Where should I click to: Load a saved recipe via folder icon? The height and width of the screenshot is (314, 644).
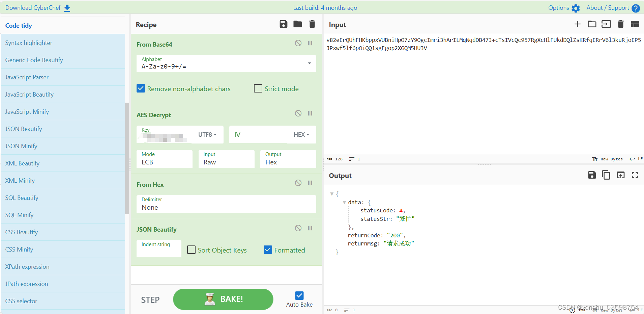point(298,24)
